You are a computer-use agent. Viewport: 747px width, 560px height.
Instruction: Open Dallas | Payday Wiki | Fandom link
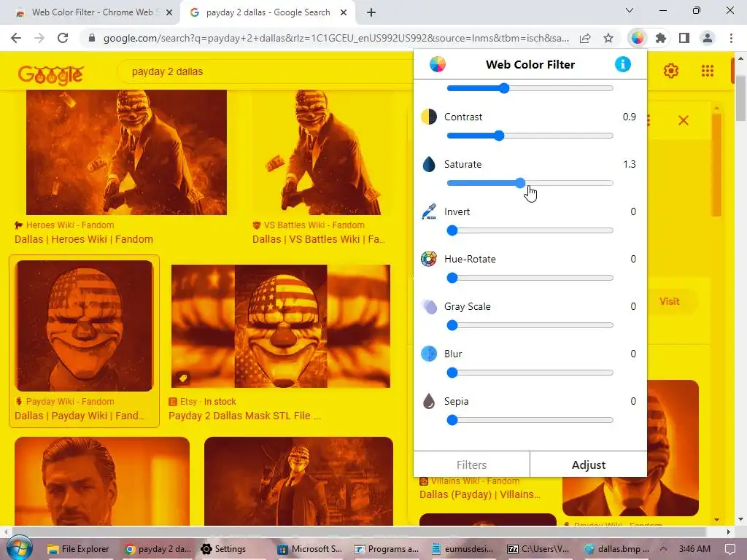tap(80, 416)
